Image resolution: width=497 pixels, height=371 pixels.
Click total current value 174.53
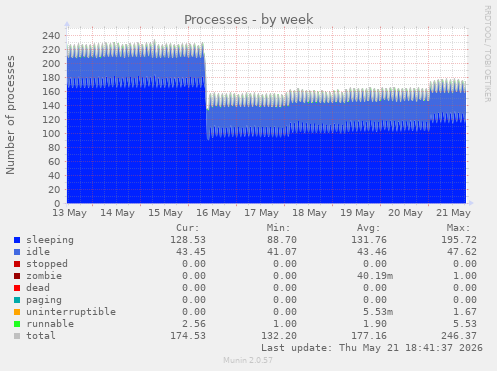coord(188,336)
